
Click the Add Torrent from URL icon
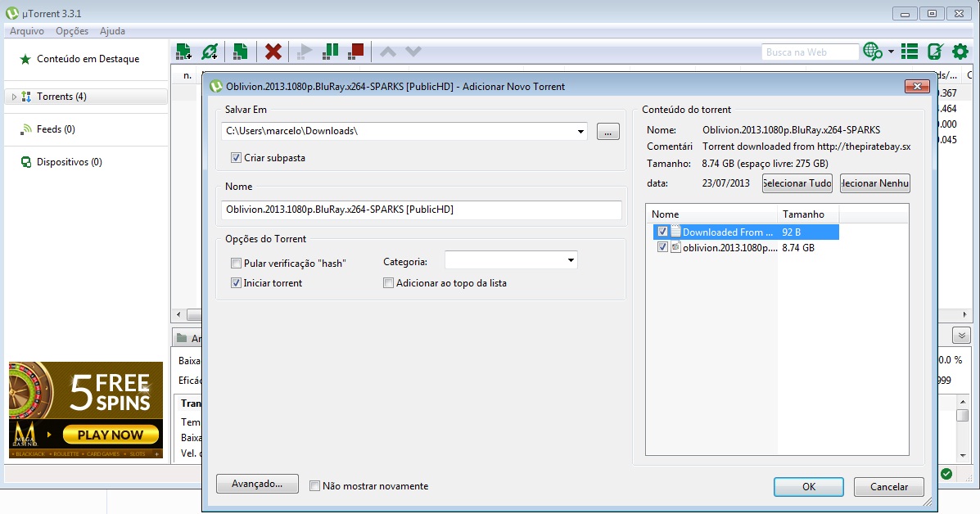coord(210,52)
